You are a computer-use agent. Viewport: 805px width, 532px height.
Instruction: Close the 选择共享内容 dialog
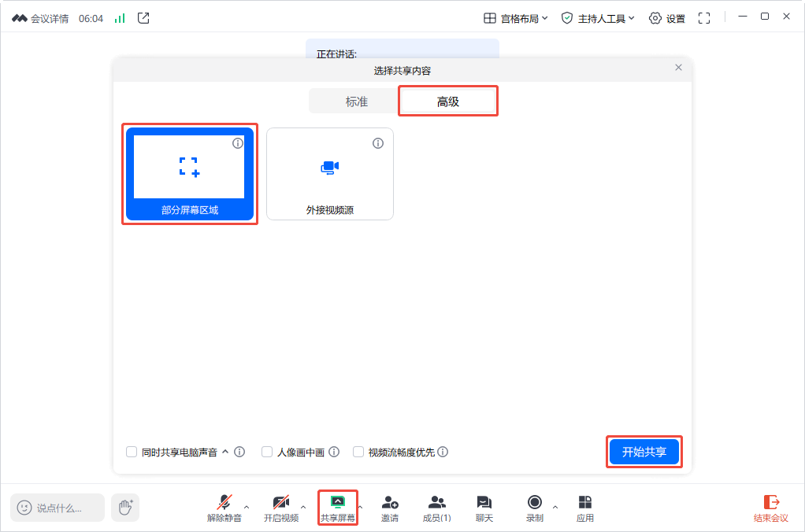point(678,68)
